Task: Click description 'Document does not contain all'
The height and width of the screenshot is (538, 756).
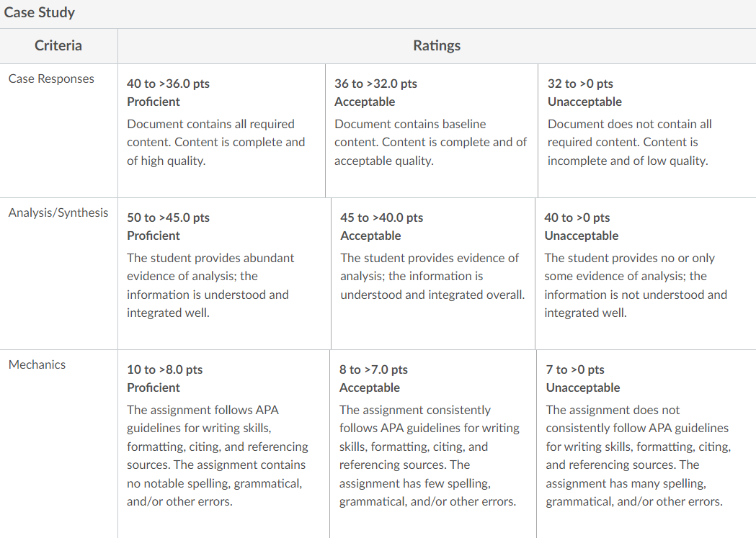Action: click(x=629, y=142)
